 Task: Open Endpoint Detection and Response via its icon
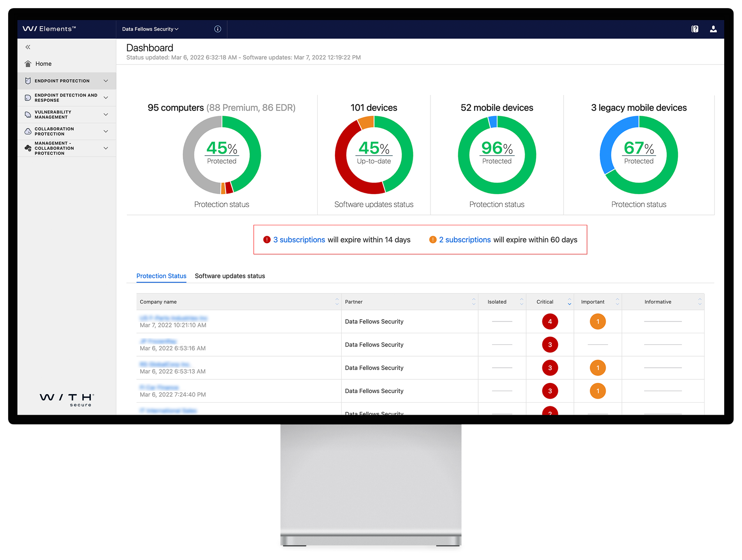tap(27, 97)
